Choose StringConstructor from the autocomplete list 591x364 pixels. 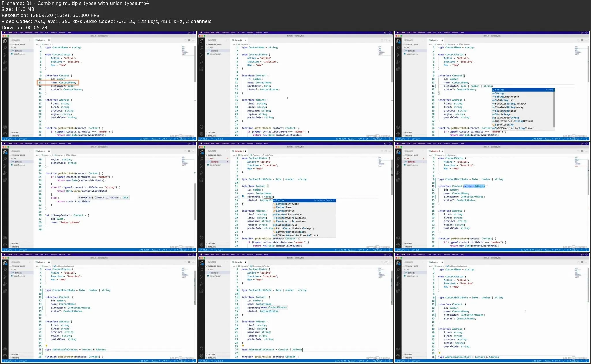pos(507,97)
